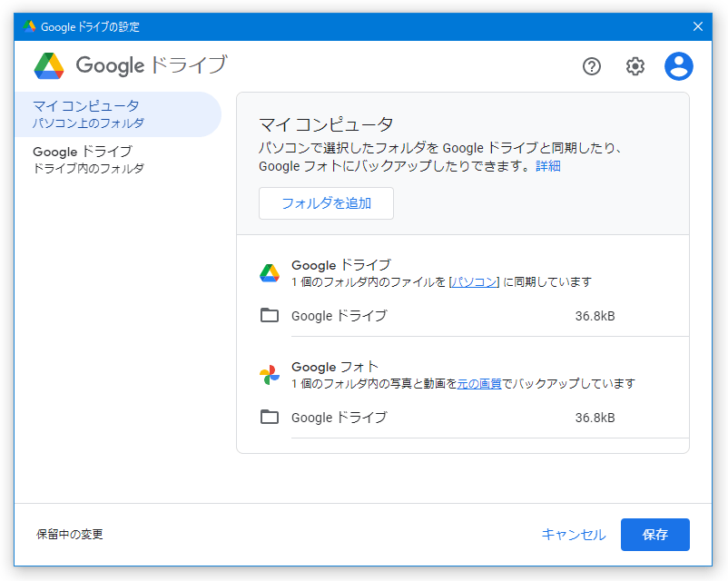Click the account profile avatar icon

tap(678, 66)
